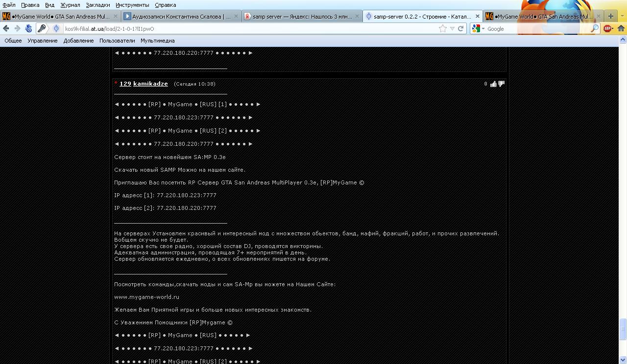Reload the page with the refresh icon
Image resolution: width=627 pixels, height=364 pixels.
460,28
